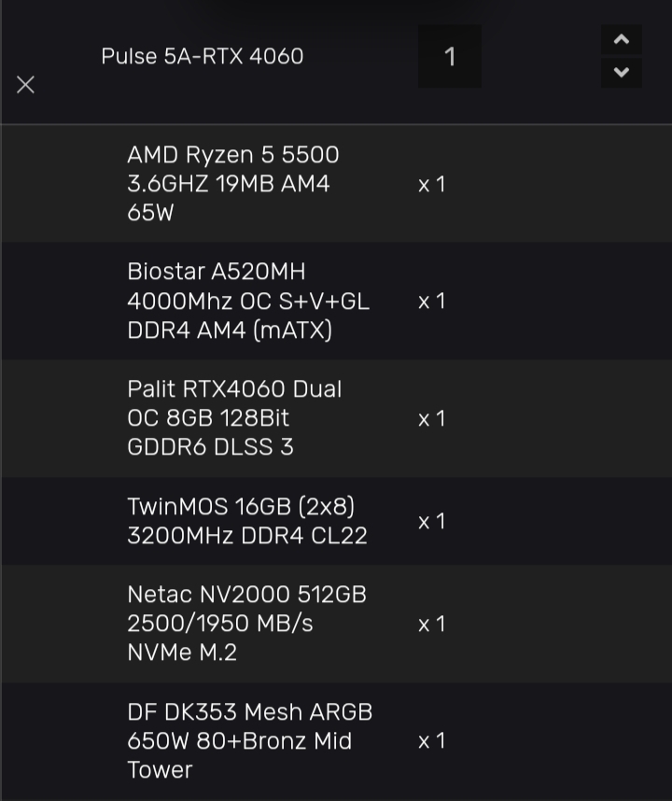Click the divider line under the Pulse header
Viewport: 672px width, 801px height.
click(336, 124)
